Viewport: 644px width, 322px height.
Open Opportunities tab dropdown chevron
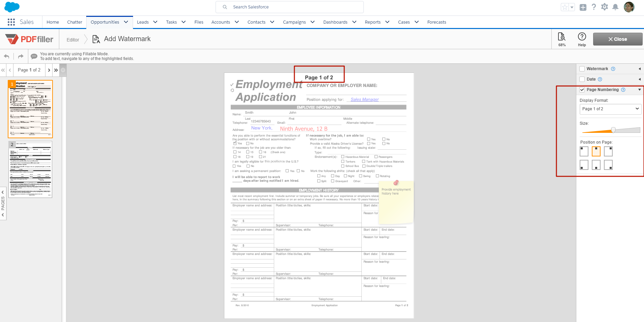[x=126, y=22]
